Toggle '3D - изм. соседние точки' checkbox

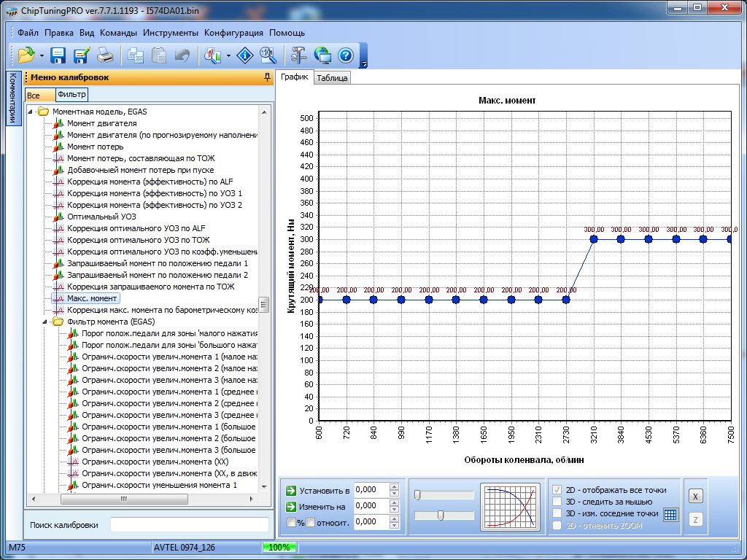pyautogui.click(x=558, y=513)
